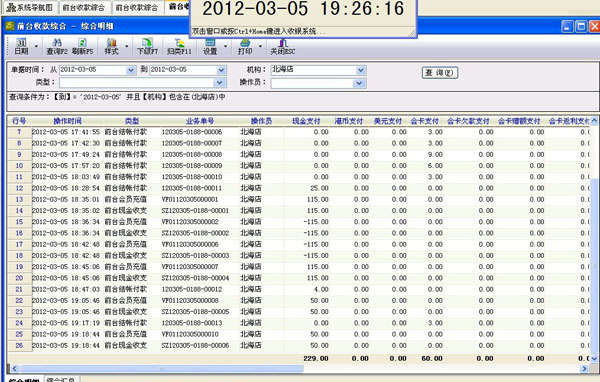The height and width of the screenshot is (382, 600).
Task: Select row header number 7
Action: 19,132
